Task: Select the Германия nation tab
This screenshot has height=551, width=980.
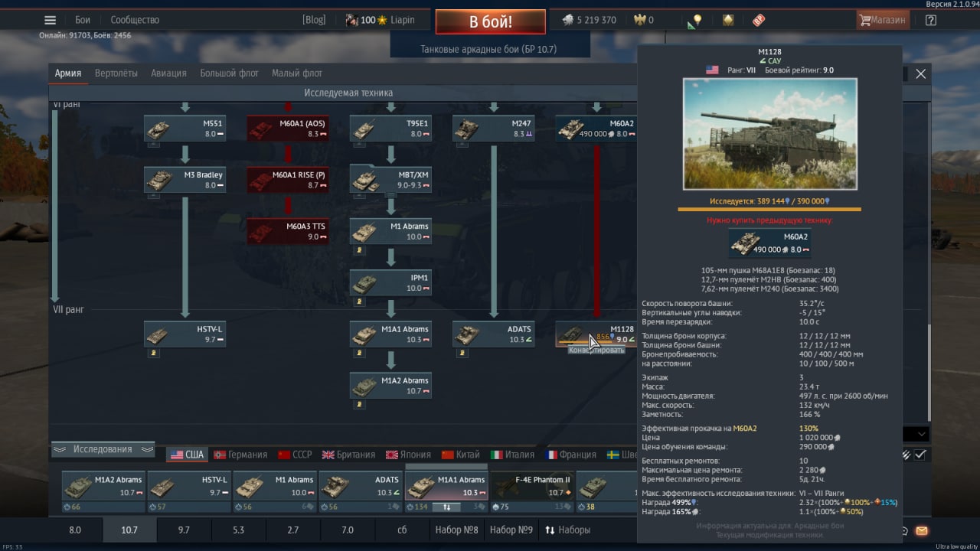Action: coord(240,455)
